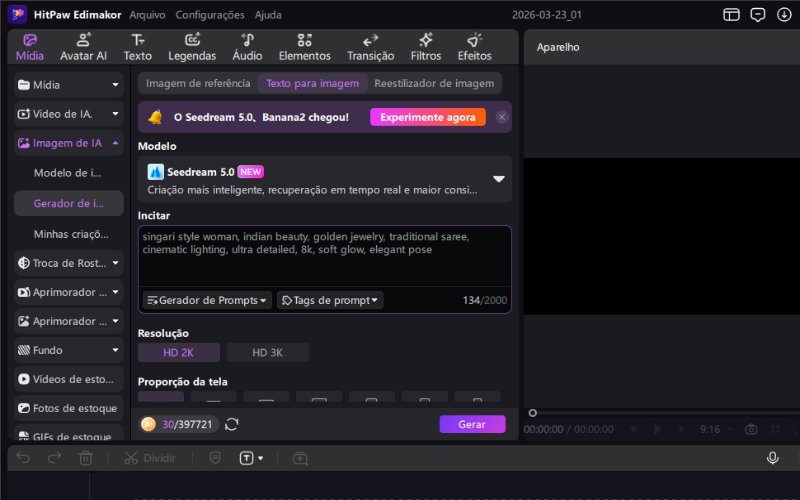Click the Play button under preview
800x500 pixels.
657,429
